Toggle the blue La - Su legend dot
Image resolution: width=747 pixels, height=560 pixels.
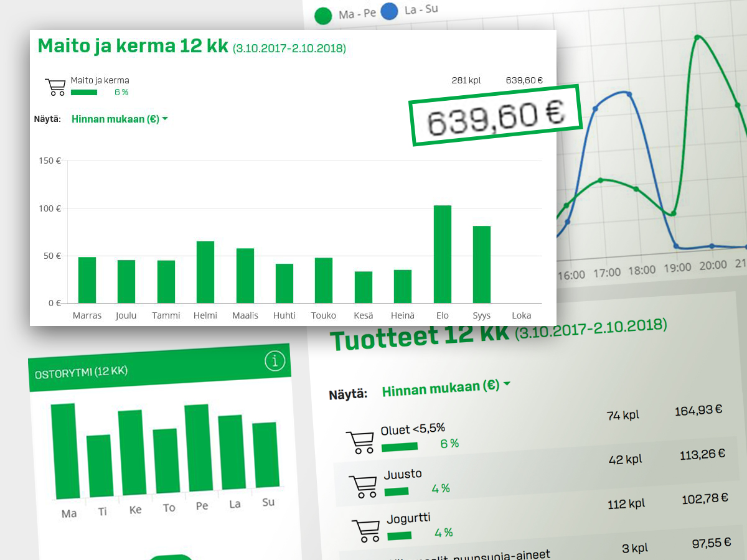click(x=388, y=11)
